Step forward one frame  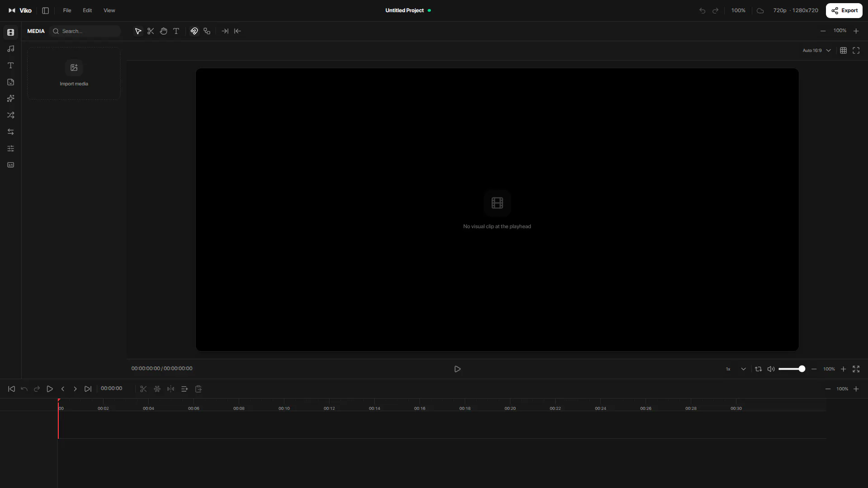tap(75, 389)
